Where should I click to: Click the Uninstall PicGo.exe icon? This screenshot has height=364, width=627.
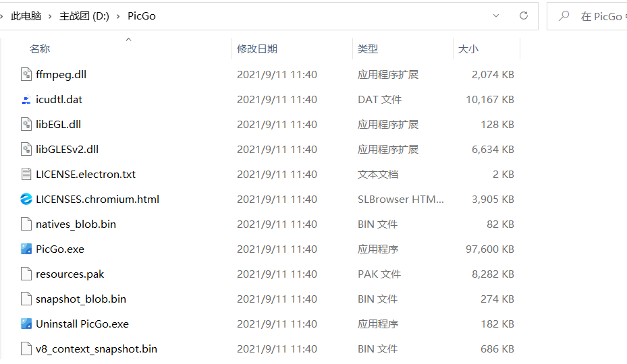(26, 324)
